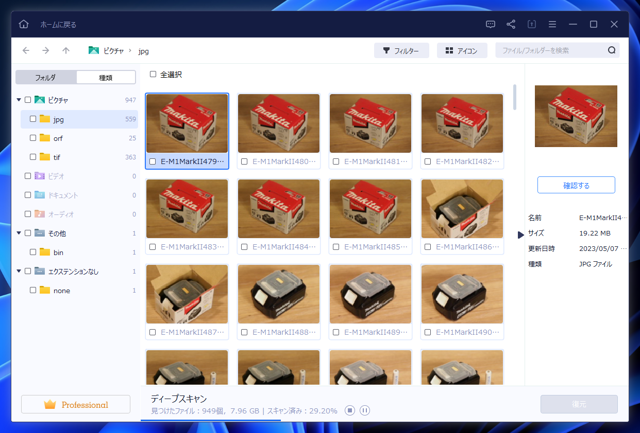Click jpg in the breadcrumb path
The image size is (640, 433).
pyautogui.click(x=143, y=51)
